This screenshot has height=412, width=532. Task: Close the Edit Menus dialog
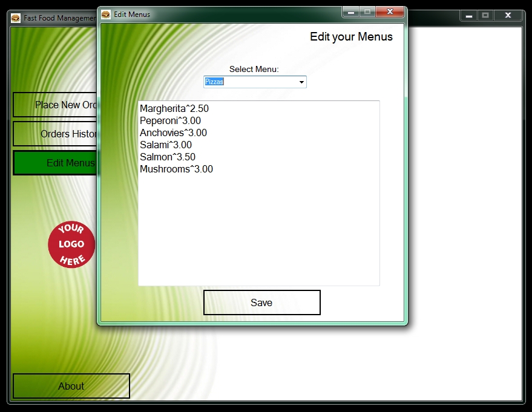[x=390, y=12]
